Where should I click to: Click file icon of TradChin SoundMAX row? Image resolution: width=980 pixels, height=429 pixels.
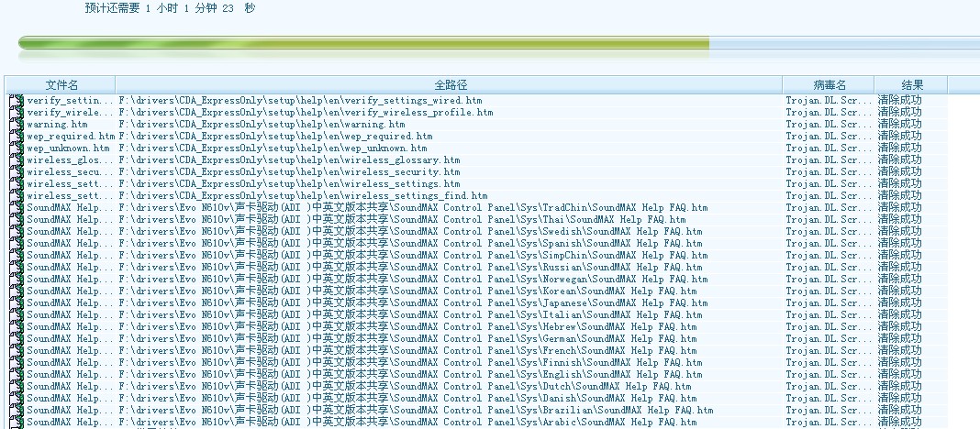17,207
